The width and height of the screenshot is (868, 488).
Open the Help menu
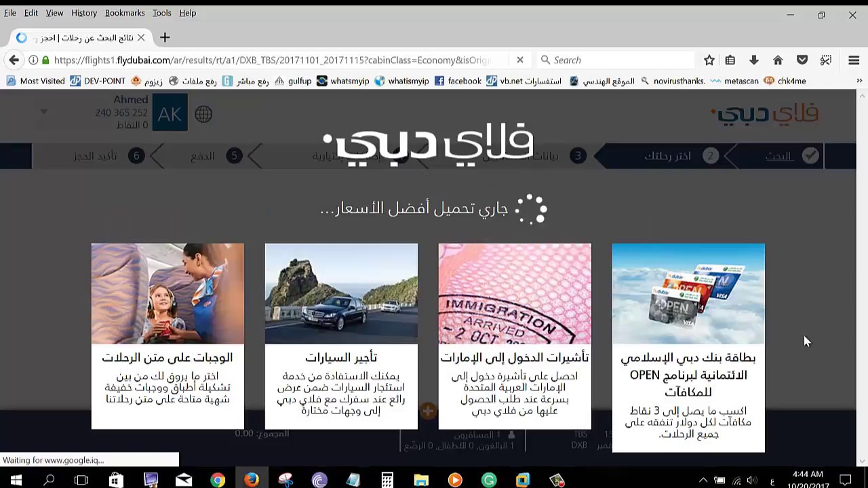188,13
